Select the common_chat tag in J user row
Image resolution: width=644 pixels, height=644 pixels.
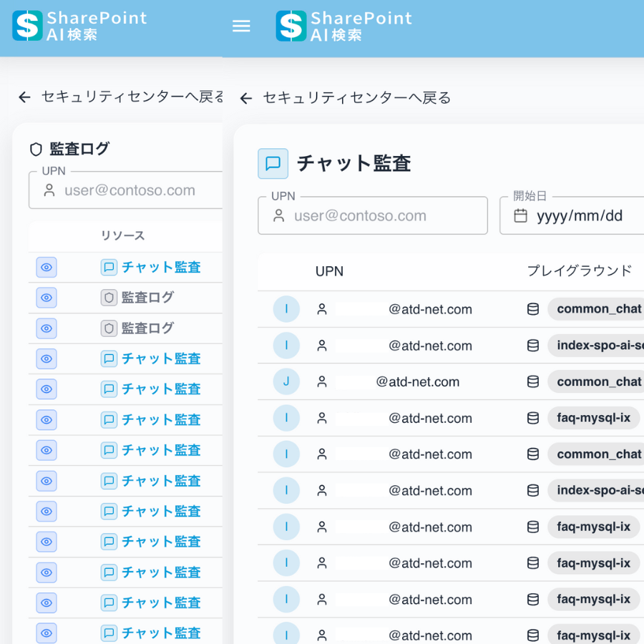pyautogui.click(x=598, y=381)
